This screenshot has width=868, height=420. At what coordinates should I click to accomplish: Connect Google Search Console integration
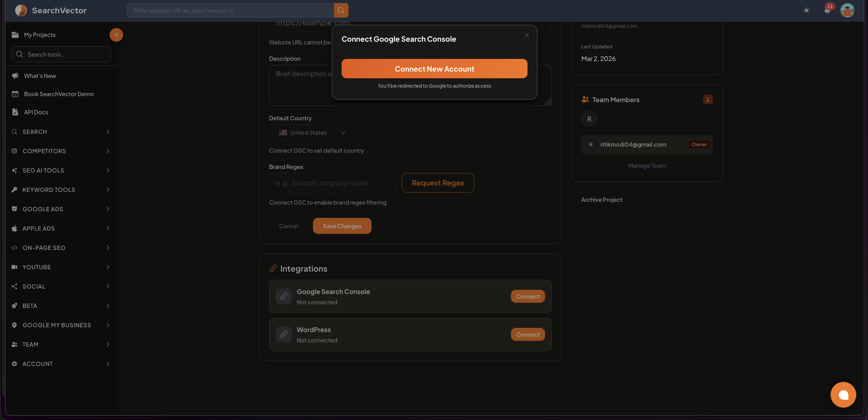[x=528, y=296]
